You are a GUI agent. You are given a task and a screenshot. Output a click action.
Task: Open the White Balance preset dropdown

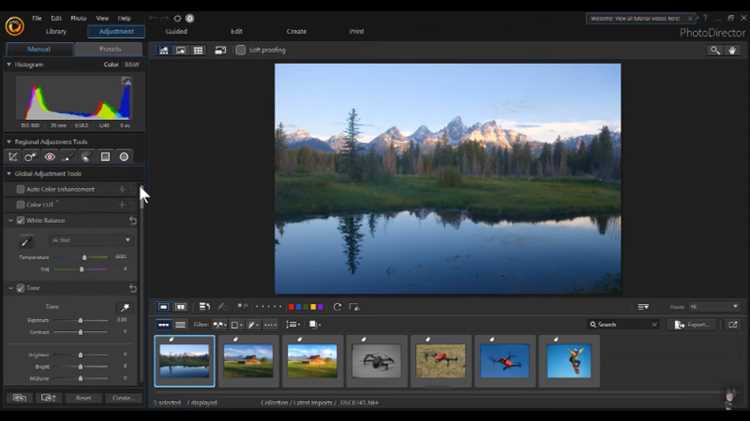[x=91, y=240]
